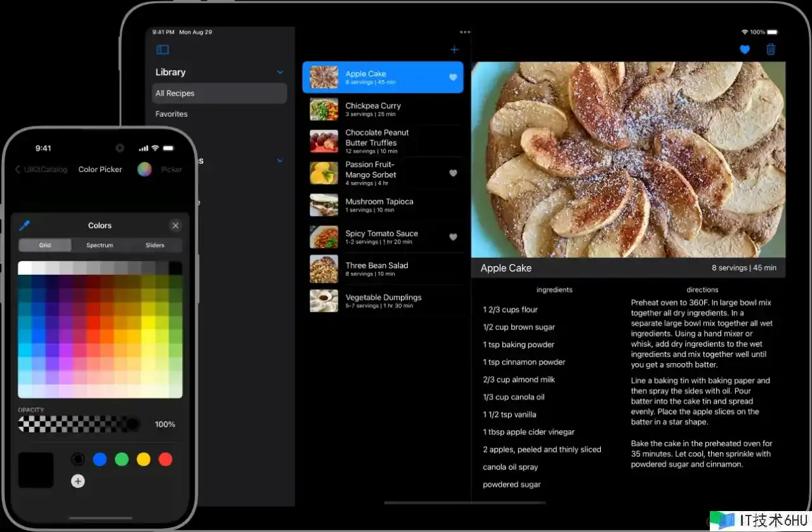Toggle favorite heart on Spicy Tomato Sauce
Image resolution: width=812 pixels, height=532 pixels.
click(x=453, y=237)
